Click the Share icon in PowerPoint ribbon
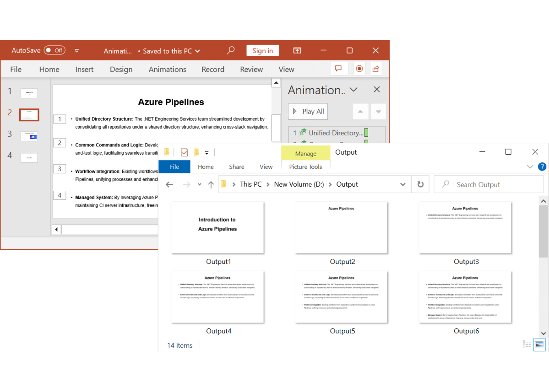549x392 pixels. (375, 69)
